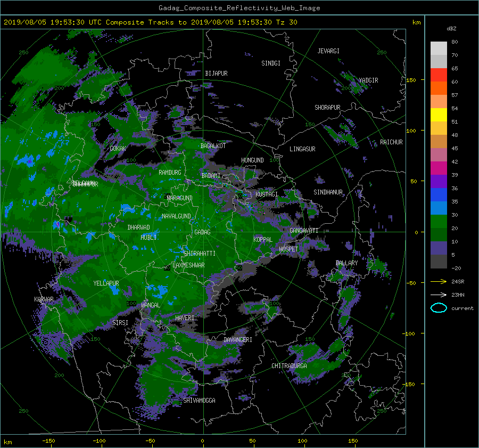Click the km unit label at bottom left
This screenshot has height=448, width=479.
click(8, 442)
